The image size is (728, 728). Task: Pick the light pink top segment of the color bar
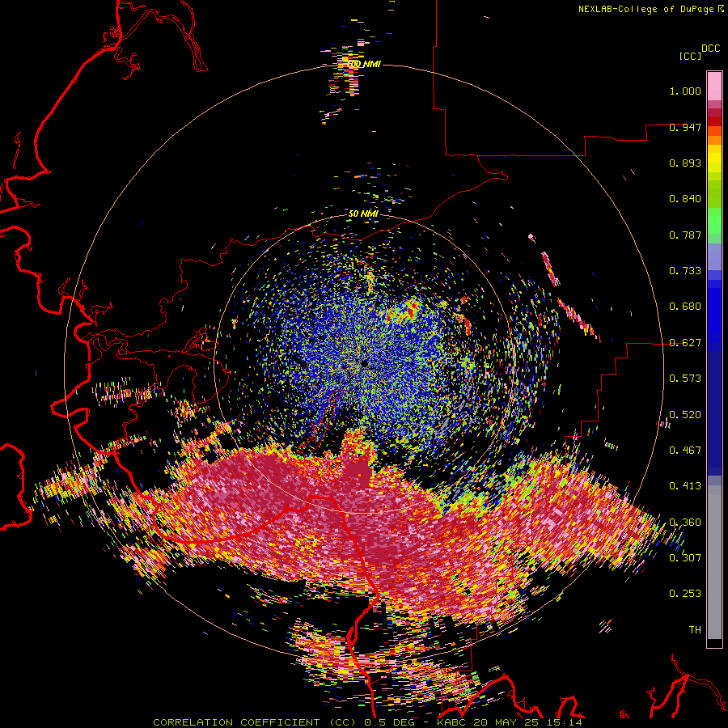(x=714, y=86)
